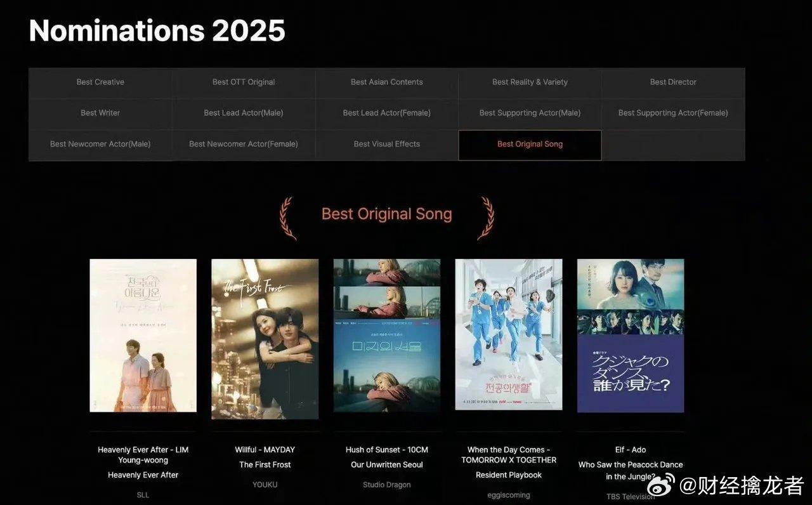Click the 'Elf - Ado' song title

pos(631,450)
